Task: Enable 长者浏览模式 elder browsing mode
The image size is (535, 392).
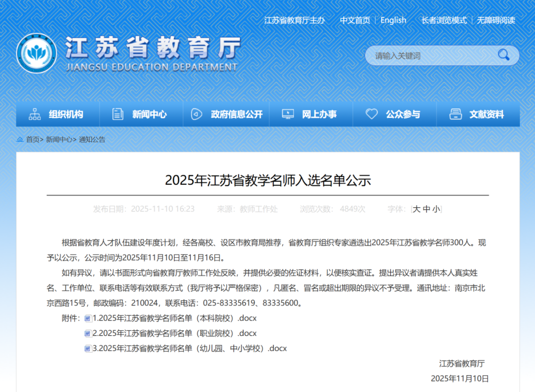Action: coord(444,20)
